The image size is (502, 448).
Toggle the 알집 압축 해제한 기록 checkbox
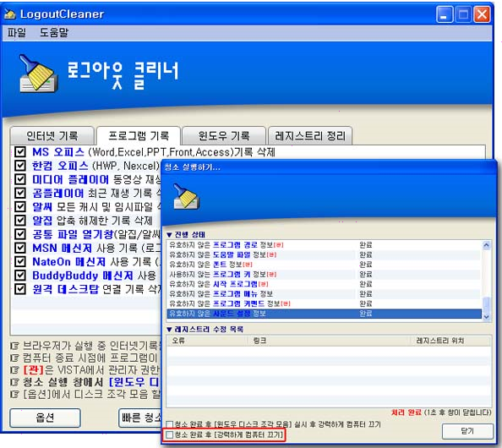point(20,221)
